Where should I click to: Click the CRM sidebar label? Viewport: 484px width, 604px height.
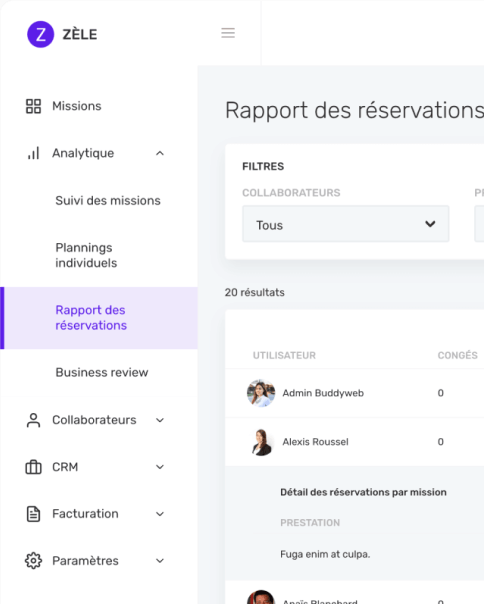[65, 467]
